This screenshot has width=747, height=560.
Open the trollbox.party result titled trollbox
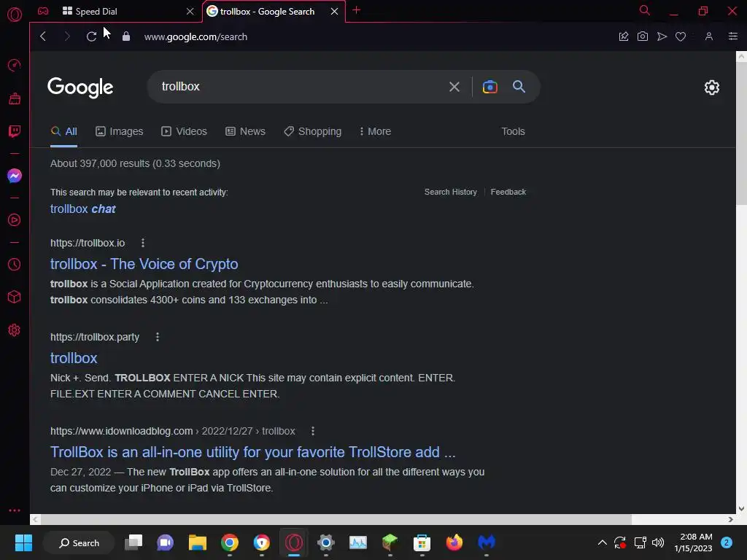point(74,358)
